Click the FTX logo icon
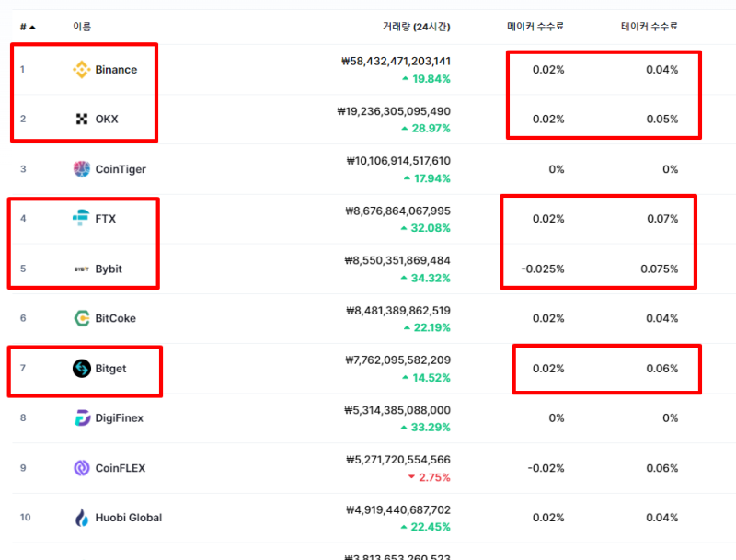Viewport: 736px width, 560px height. click(81, 218)
